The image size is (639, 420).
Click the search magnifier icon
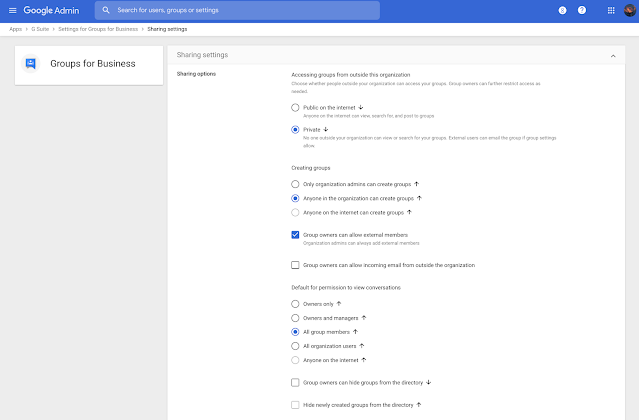(106, 10)
